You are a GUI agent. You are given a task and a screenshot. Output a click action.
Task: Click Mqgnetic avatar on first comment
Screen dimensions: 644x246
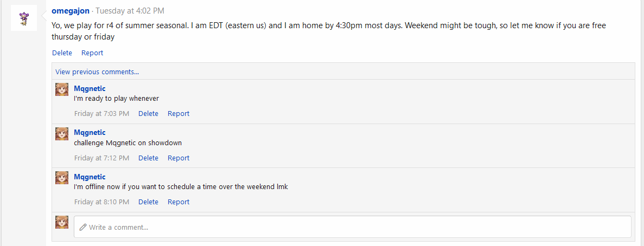coord(62,89)
